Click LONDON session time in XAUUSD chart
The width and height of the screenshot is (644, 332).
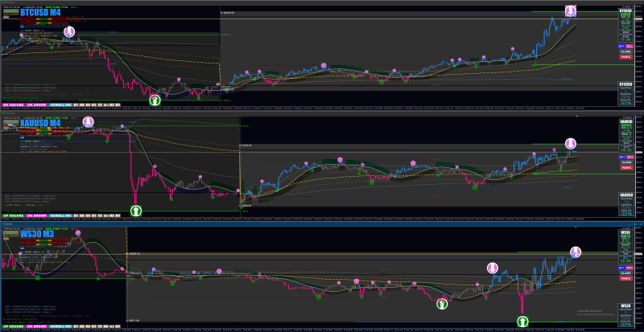tap(33, 118)
